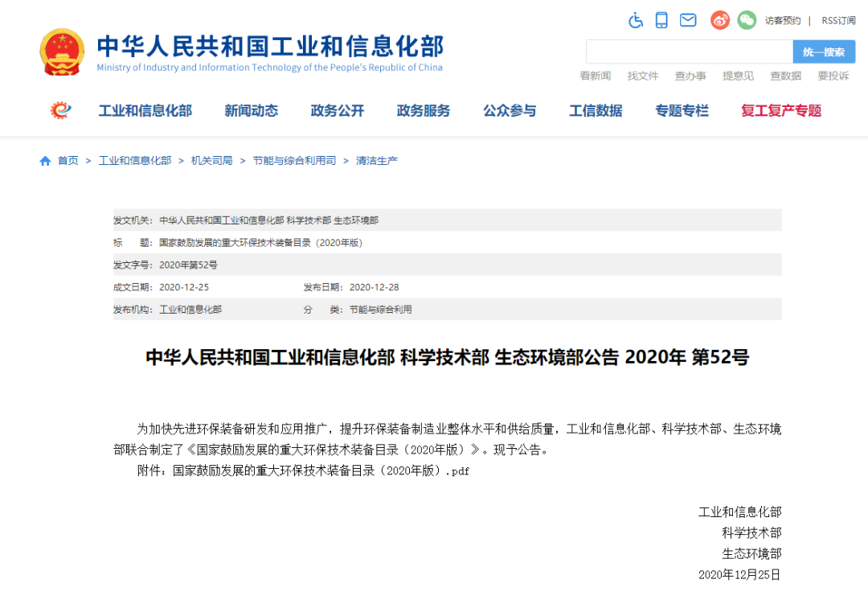Click 机关司局 breadcrumb link

211,161
